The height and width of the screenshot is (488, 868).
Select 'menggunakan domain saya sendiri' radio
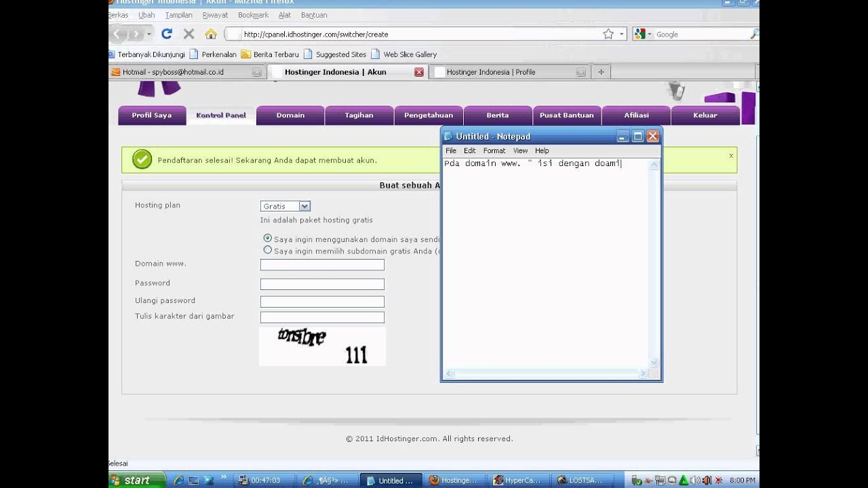point(267,239)
